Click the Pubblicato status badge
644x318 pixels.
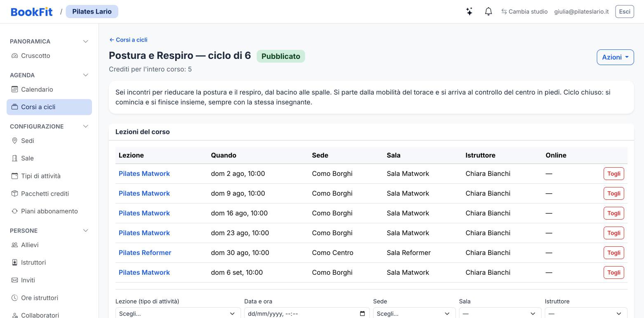point(281,56)
